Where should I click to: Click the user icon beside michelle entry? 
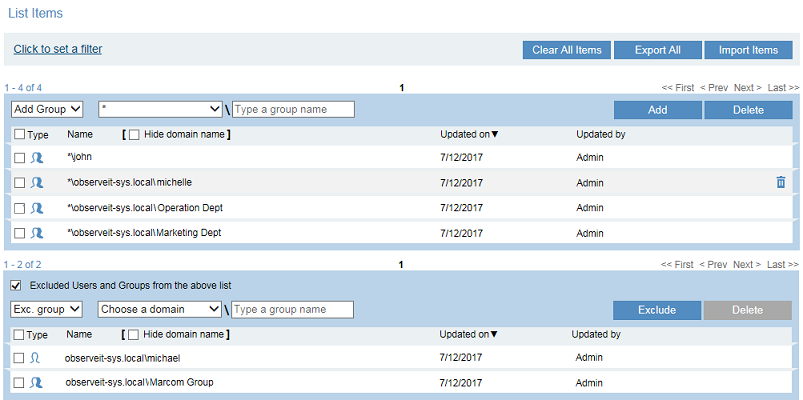point(37,183)
